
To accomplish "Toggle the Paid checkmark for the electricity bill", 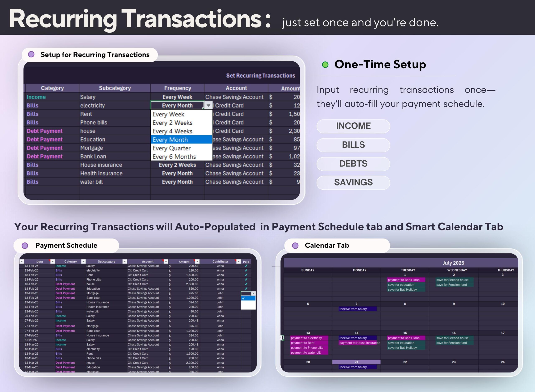I will coord(246,270).
